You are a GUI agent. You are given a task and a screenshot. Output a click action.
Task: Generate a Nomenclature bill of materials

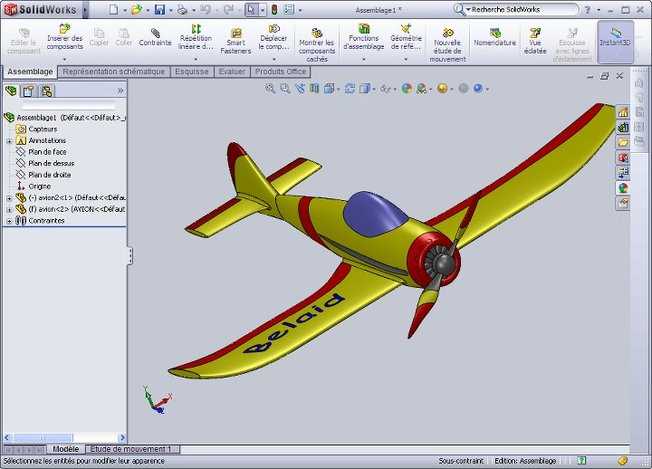495,37
